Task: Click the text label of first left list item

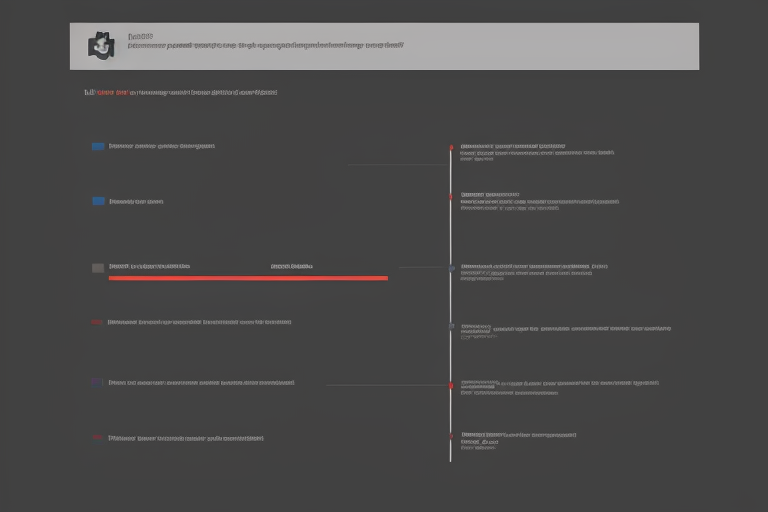Action: click(x=161, y=146)
